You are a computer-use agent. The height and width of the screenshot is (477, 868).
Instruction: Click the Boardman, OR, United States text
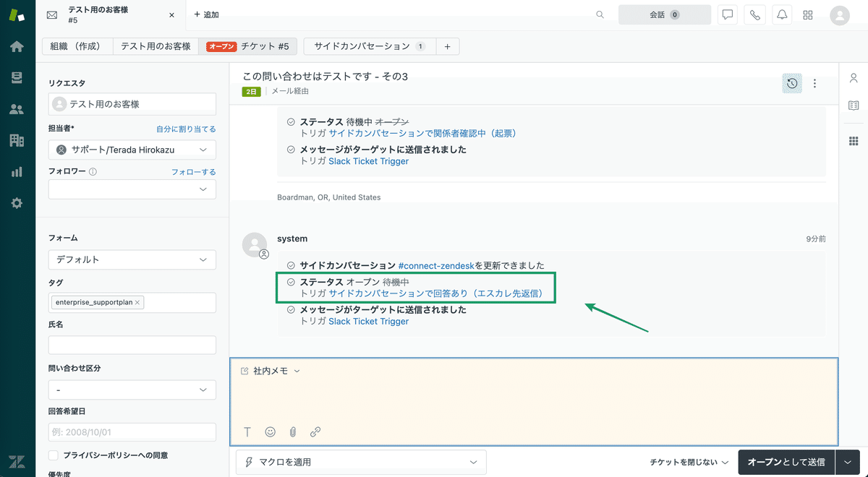(329, 197)
